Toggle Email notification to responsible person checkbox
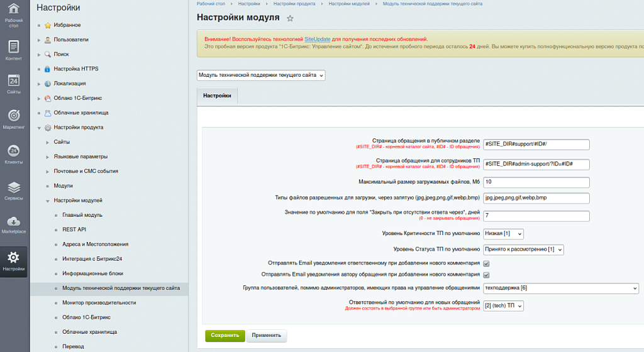Image resolution: width=644 pixels, height=352 pixels. coord(486,264)
